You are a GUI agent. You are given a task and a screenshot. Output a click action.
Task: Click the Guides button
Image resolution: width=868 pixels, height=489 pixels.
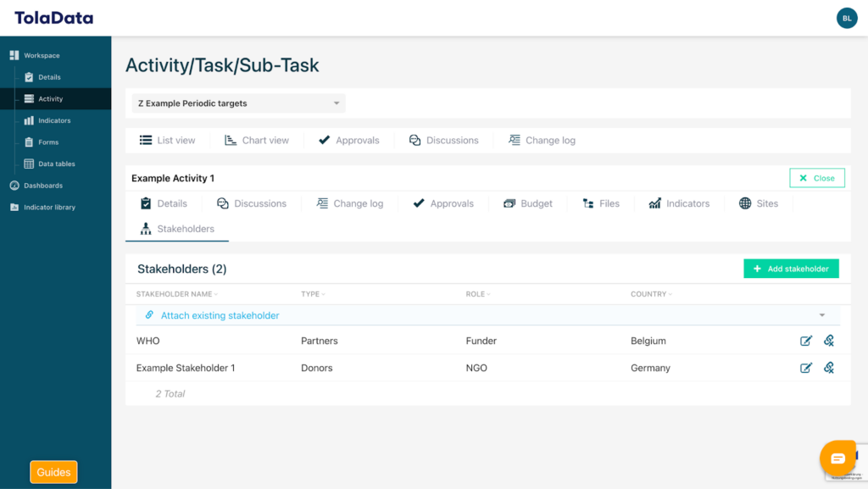pyautogui.click(x=53, y=472)
